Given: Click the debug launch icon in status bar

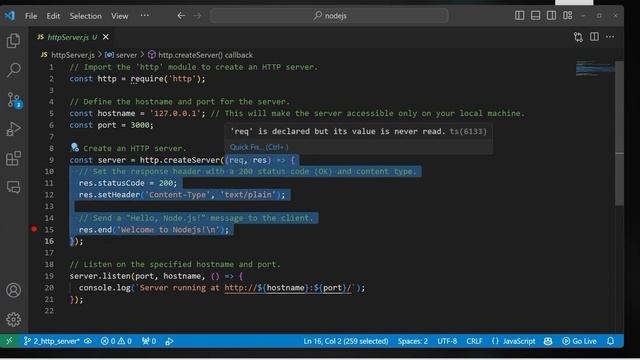Looking at the screenshot, I should coord(169,341).
